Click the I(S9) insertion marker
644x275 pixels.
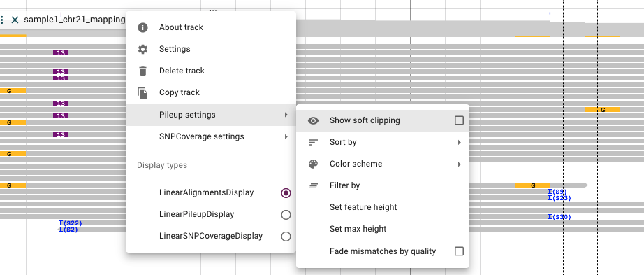click(x=557, y=192)
